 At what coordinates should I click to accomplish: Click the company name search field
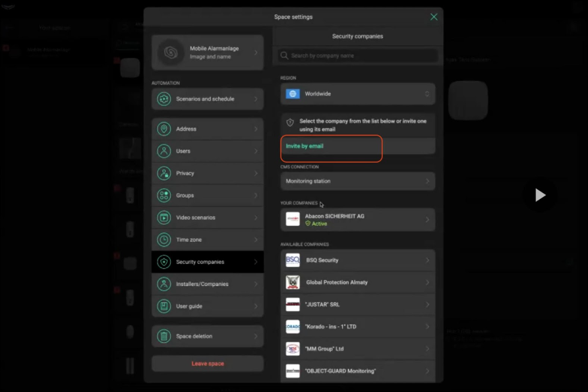tap(357, 55)
